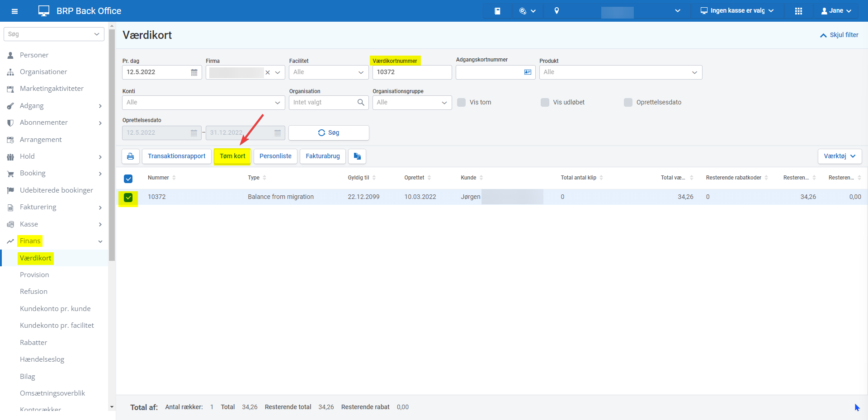Viewport: 868px width, 420px height.
Task: Expand the Abonnementer menu
Action: coord(54,122)
